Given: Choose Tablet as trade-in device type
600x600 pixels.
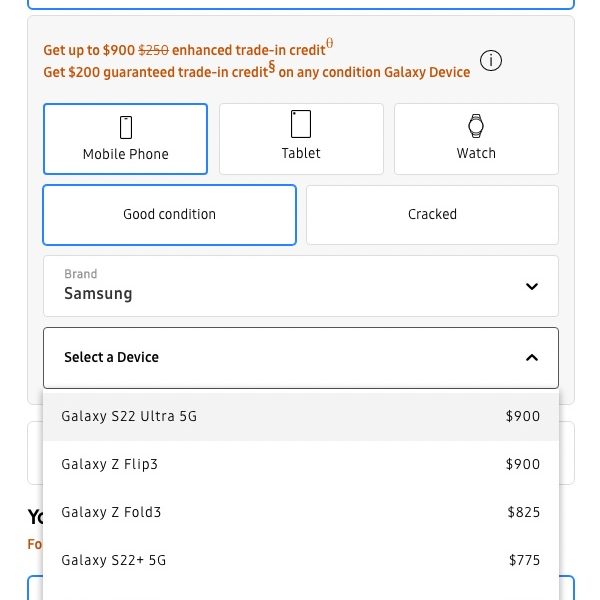Looking at the screenshot, I should tap(301, 139).
